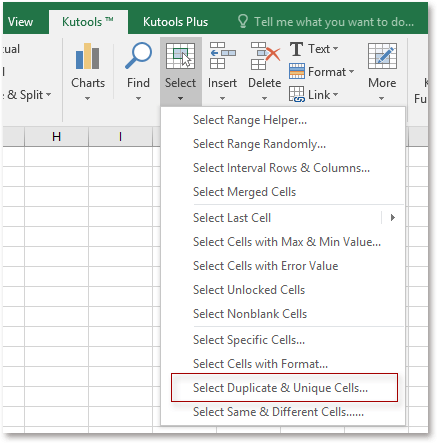Image resolution: width=437 pixels, height=443 pixels.
Task: Expand the More dropdown arrow
Action: (x=382, y=98)
